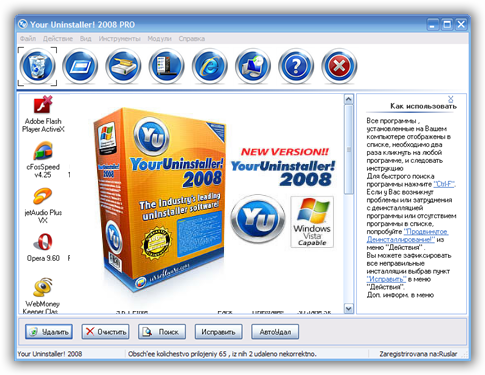Open the window manager toolbar icon

[80, 66]
